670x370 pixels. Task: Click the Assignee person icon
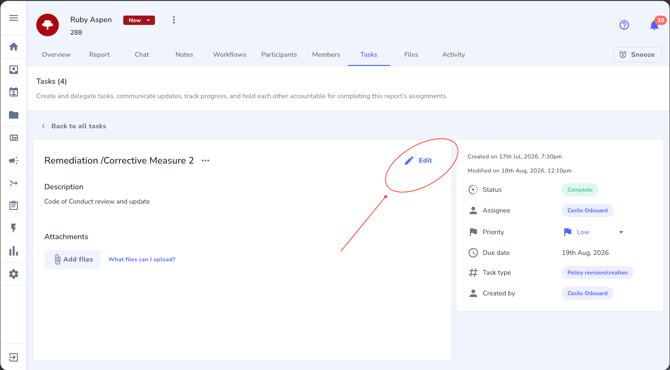click(x=473, y=210)
